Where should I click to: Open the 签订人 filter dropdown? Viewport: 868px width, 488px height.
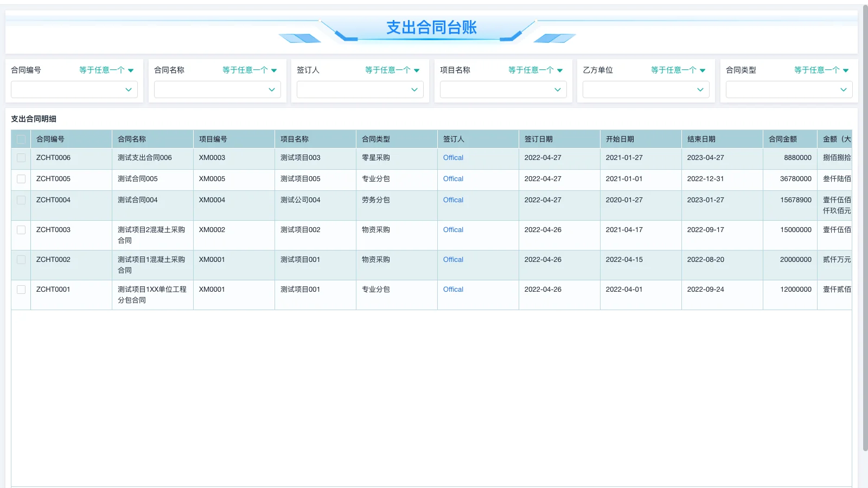point(359,89)
